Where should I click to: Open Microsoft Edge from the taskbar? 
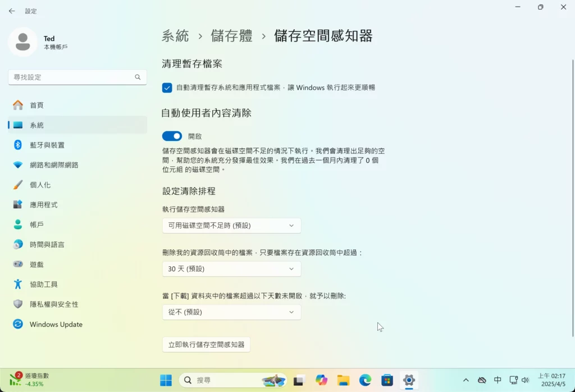(x=365, y=380)
